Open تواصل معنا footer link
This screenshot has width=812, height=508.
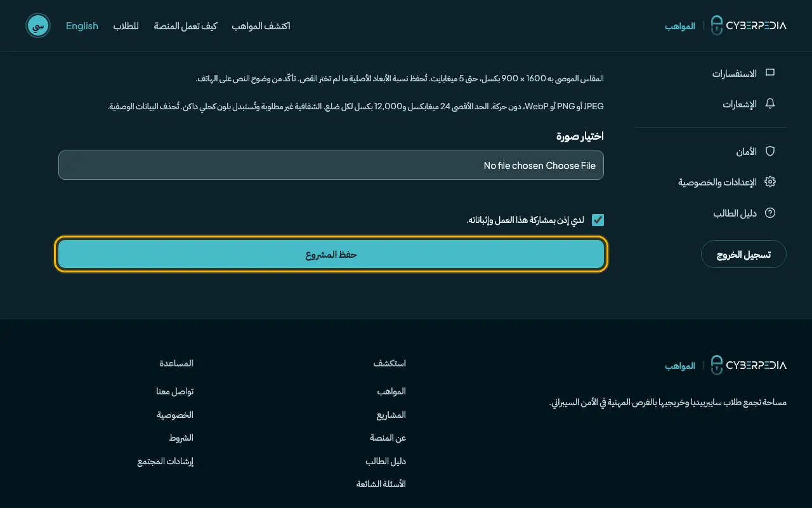(175, 391)
